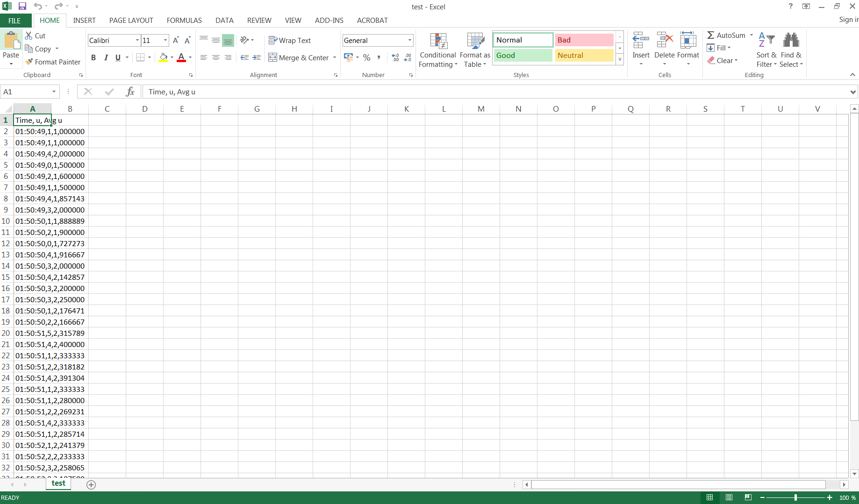Click the zoom slider handle

(x=795, y=497)
